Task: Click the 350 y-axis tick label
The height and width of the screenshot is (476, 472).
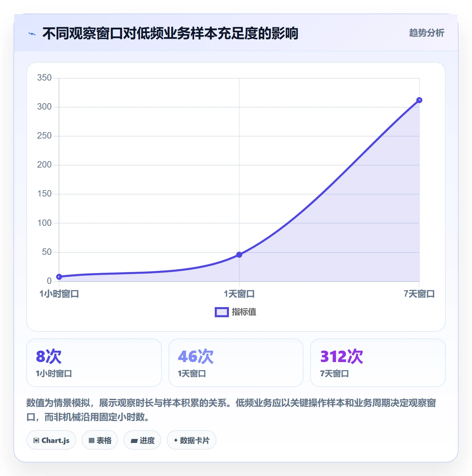Action: (x=44, y=78)
